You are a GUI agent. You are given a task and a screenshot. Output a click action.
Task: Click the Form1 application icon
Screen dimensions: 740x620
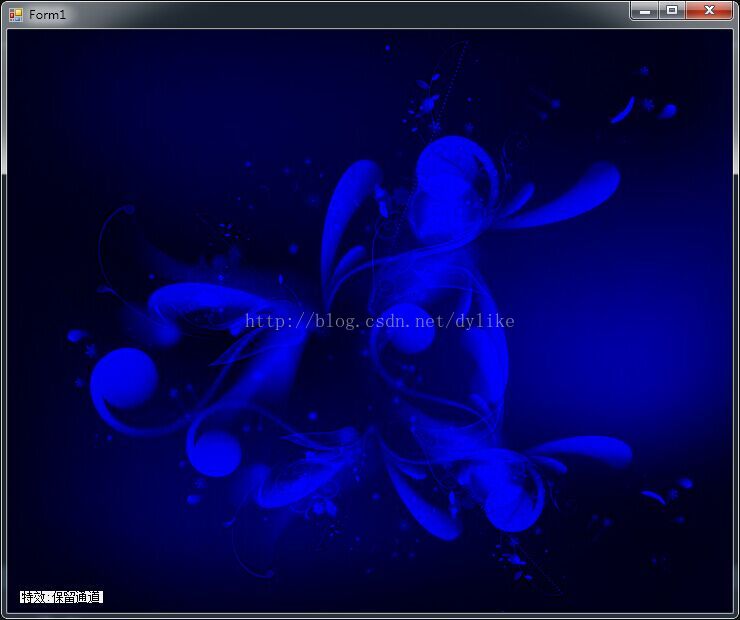(x=16, y=15)
